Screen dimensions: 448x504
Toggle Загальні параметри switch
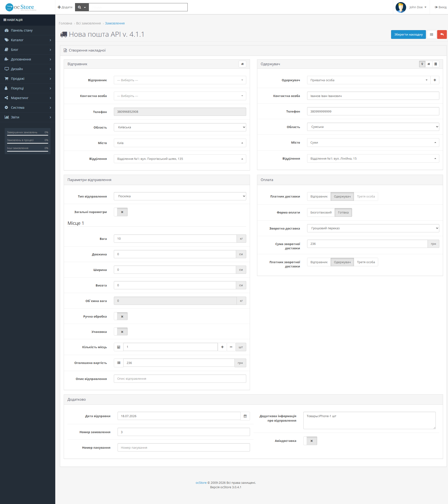121,212
